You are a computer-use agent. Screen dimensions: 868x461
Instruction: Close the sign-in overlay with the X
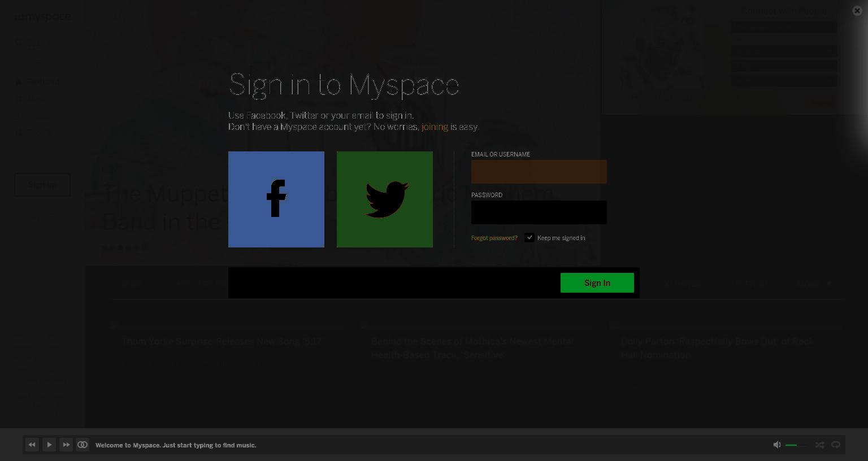857,11
